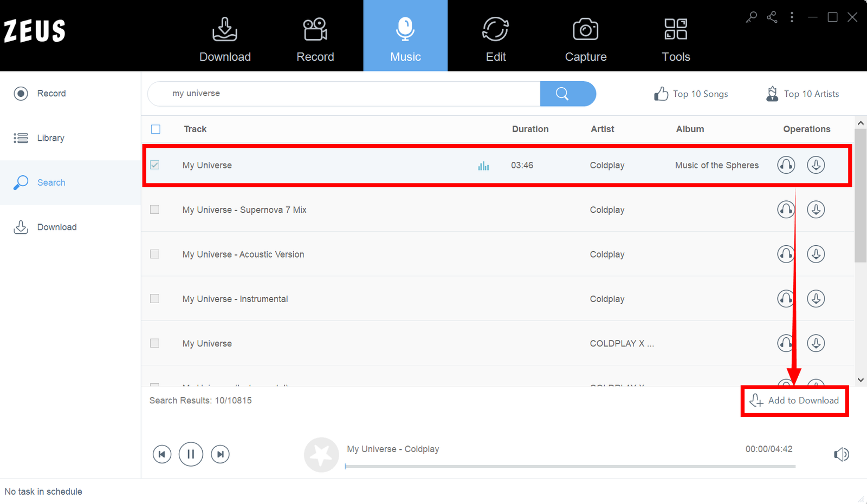Click the ZEUS logo

click(35, 31)
